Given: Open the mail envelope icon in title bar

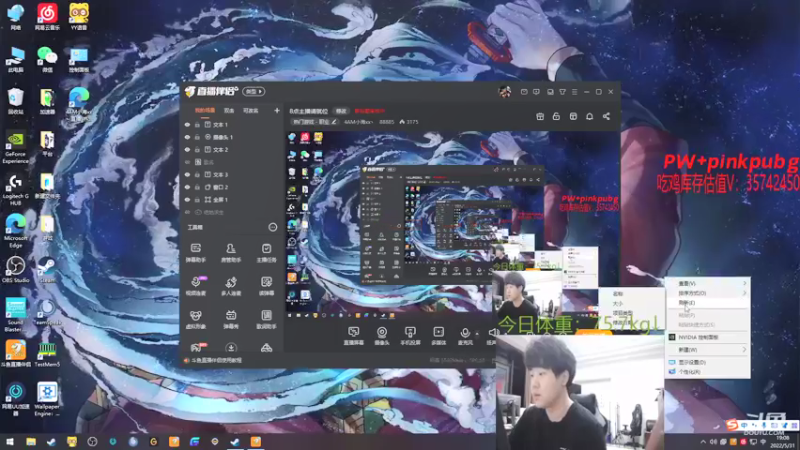Looking at the screenshot, I should click(x=524, y=92).
